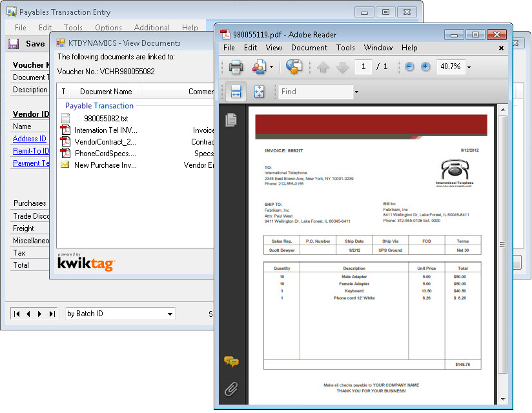Image resolution: width=532 pixels, height=413 pixels.
Task: Enable scrolling fit-width page mode icon
Action: tap(236, 92)
